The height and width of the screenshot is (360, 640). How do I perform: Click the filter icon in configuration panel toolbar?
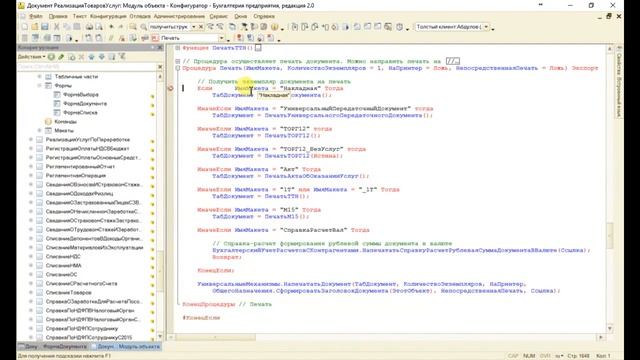pyautogui.click(x=122, y=57)
